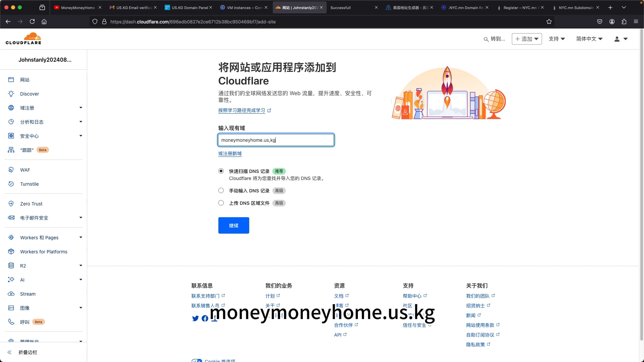Image resolution: width=644 pixels, height=362 pixels.
Task: Go to browser home icon
Action: 44,21
